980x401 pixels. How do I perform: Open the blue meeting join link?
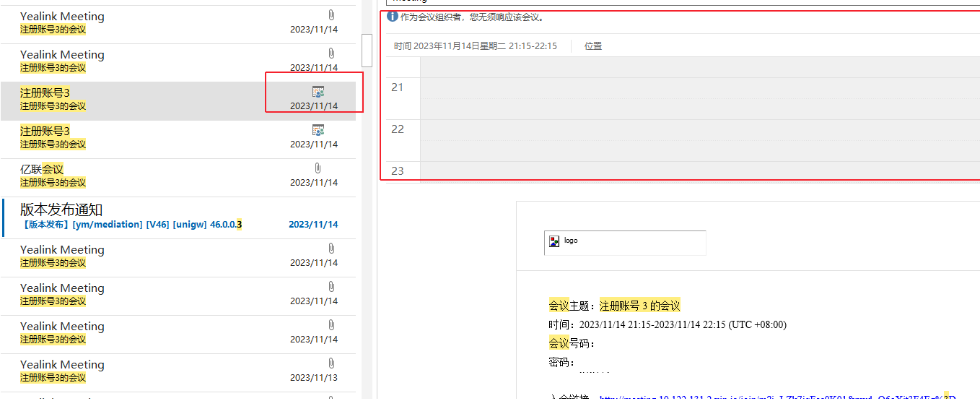click(x=778, y=397)
